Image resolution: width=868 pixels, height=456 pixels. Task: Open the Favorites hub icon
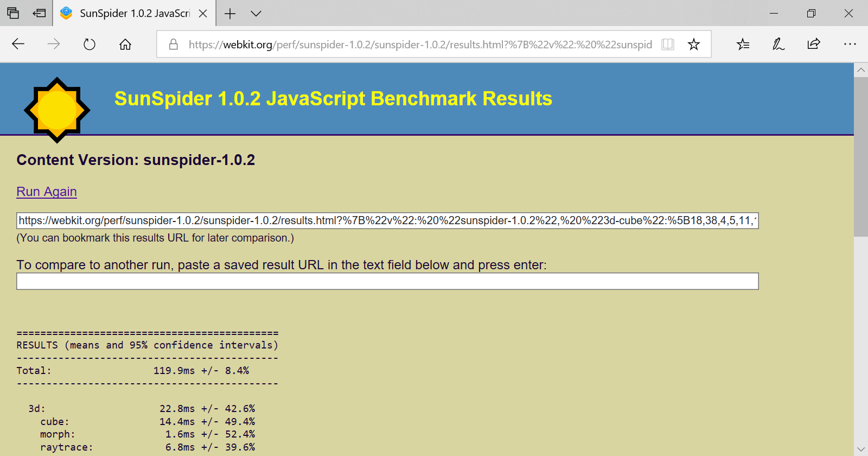(743, 44)
